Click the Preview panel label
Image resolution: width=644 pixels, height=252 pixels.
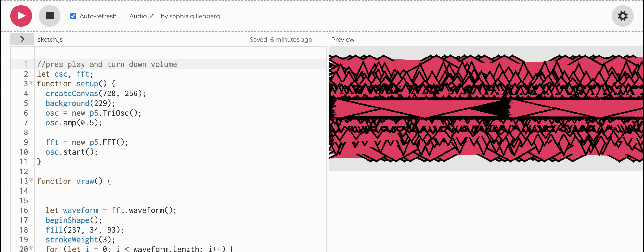[342, 39]
